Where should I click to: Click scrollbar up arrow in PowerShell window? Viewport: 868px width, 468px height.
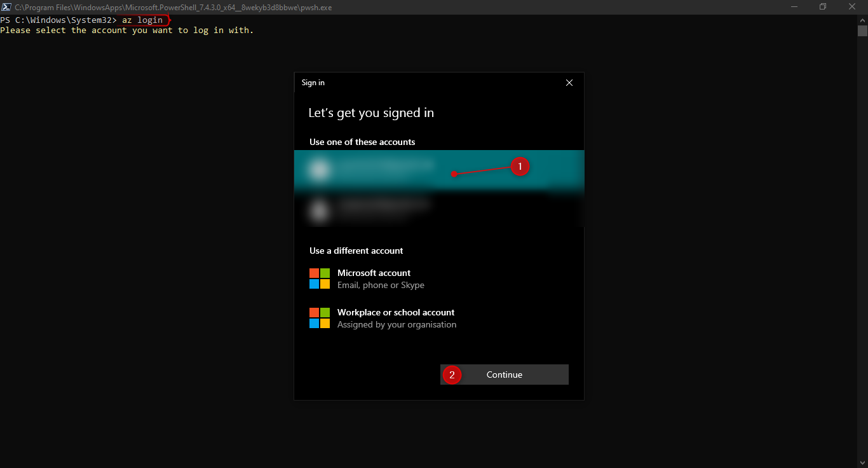[x=862, y=20]
